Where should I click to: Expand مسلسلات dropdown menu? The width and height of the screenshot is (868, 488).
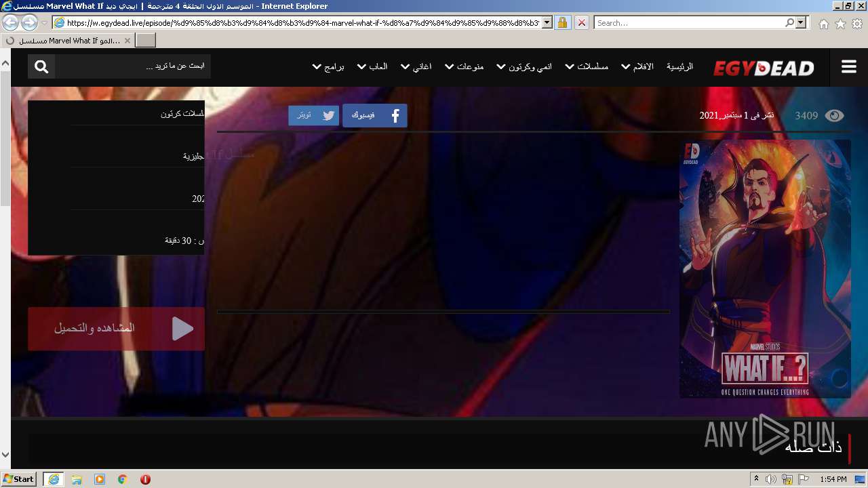click(587, 66)
